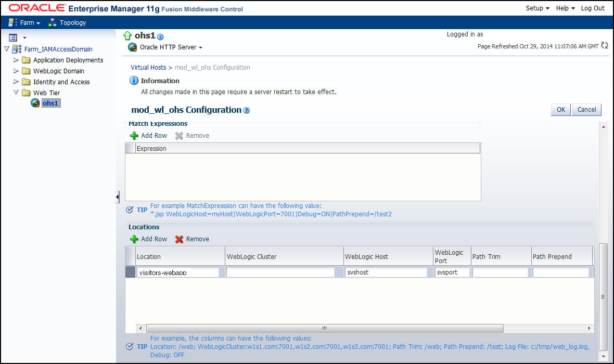Expand the Identity and Access folder
614x364 pixels.
click(x=16, y=82)
